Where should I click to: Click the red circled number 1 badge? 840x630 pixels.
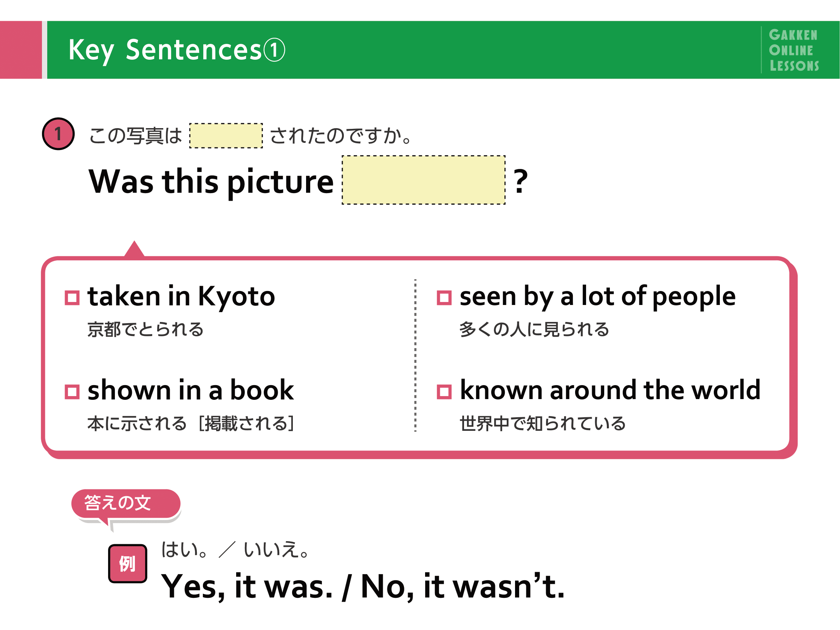point(58,134)
